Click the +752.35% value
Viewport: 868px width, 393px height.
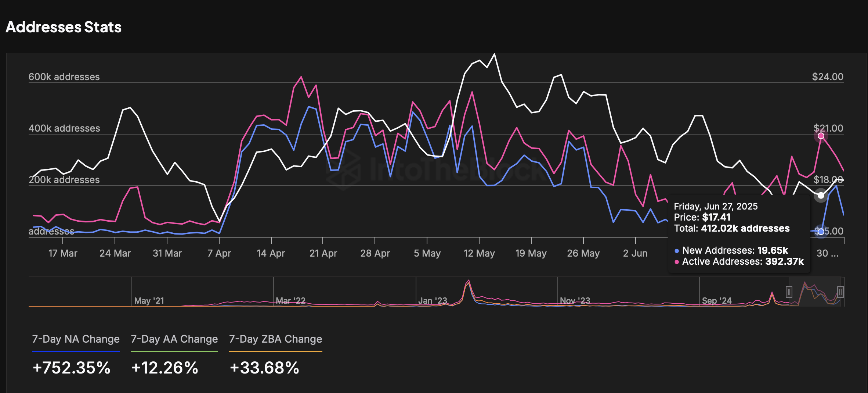coord(72,368)
